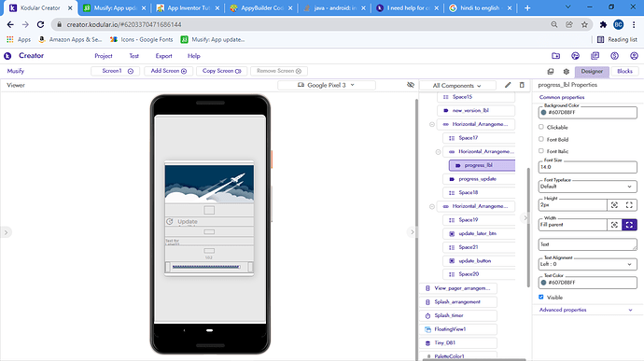Switch to the AppyBuilder browser tab
This screenshot has width=644, height=361.
click(262, 7)
